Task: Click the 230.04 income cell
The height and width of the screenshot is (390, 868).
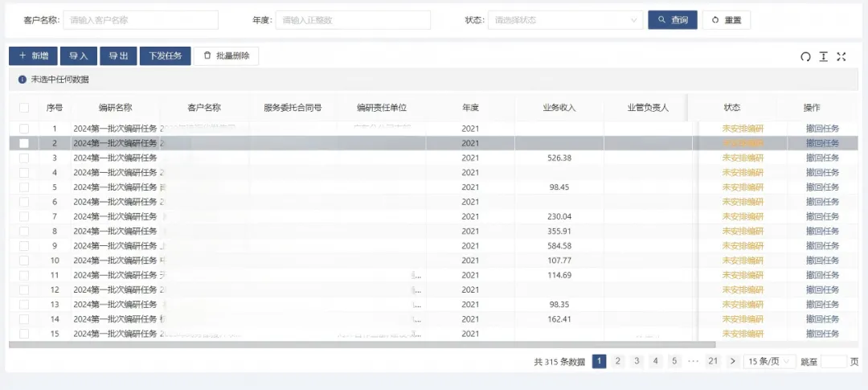Action: click(559, 216)
